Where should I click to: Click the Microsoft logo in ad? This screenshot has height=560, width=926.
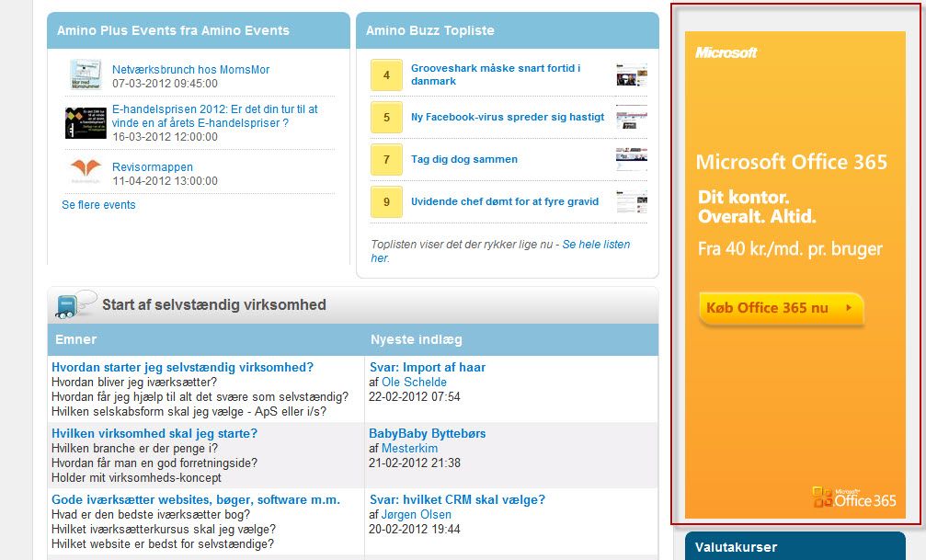(x=726, y=52)
